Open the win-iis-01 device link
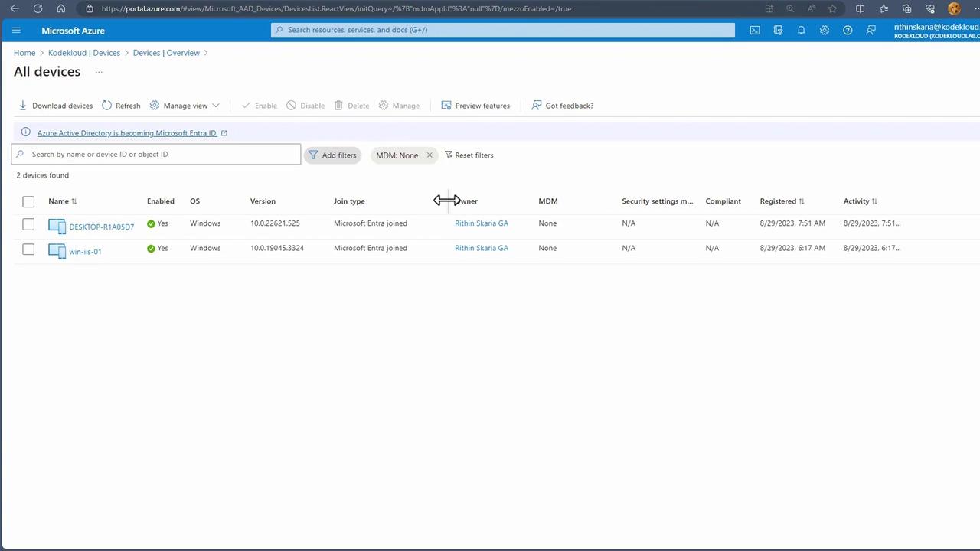Screen dimensions: 980x551 pyautogui.click(x=85, y=252)
